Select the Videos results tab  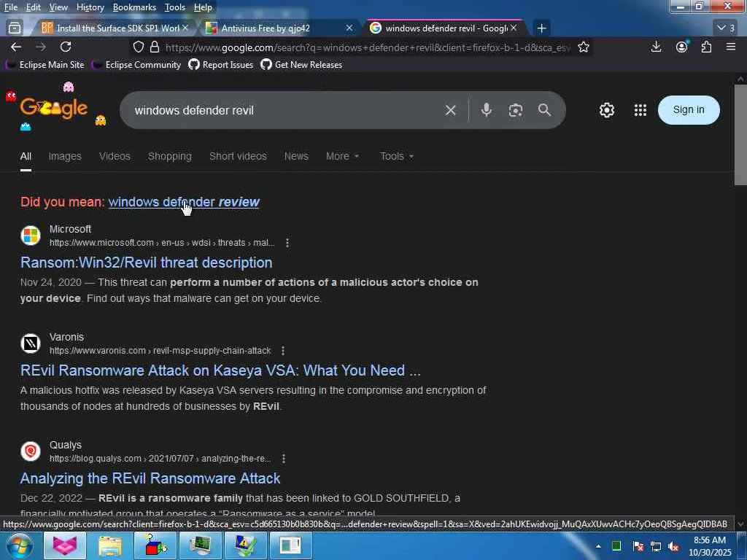[x=115, y=156]
